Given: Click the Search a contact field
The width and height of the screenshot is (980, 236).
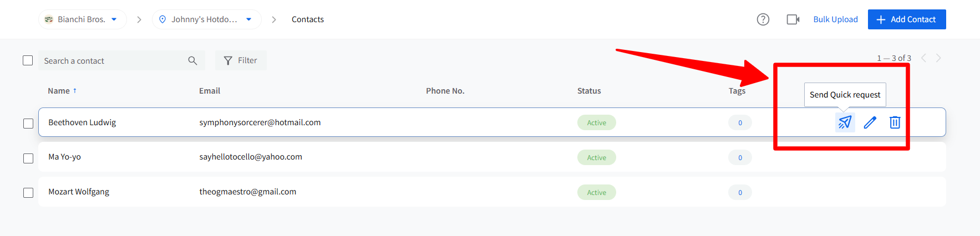Looking at the screenshot, I should (x=111, y=60).
